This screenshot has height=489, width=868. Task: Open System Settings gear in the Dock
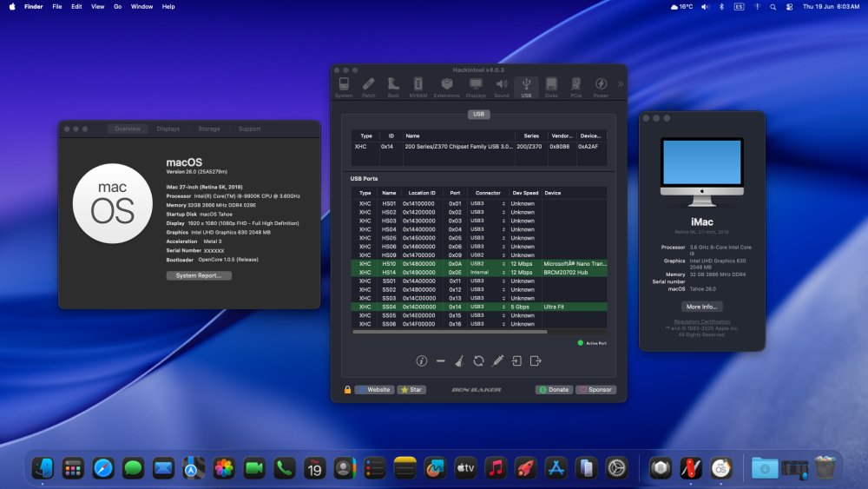point(616,468)
